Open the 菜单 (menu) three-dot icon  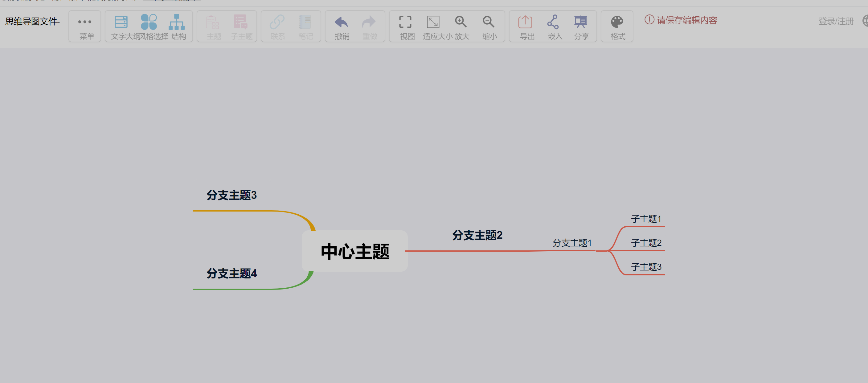point(84,22)
